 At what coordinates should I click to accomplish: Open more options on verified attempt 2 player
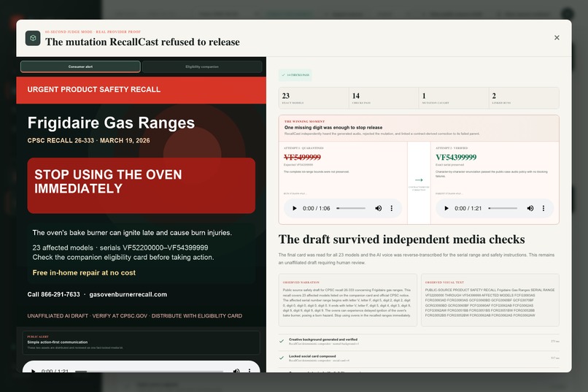pos(543,208)
